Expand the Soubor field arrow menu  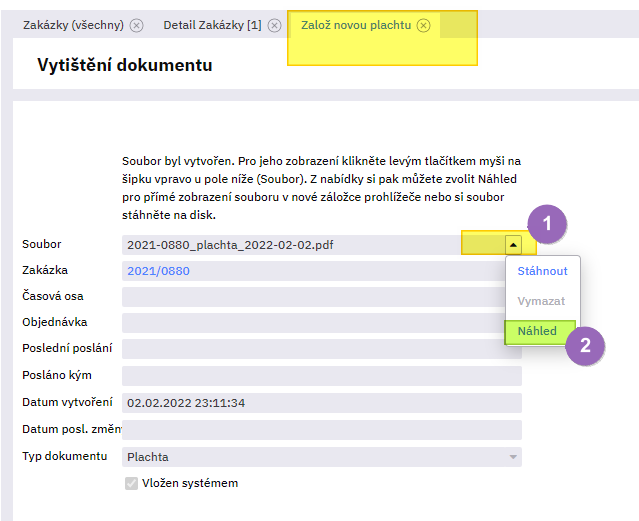click(x=513, y=244)
